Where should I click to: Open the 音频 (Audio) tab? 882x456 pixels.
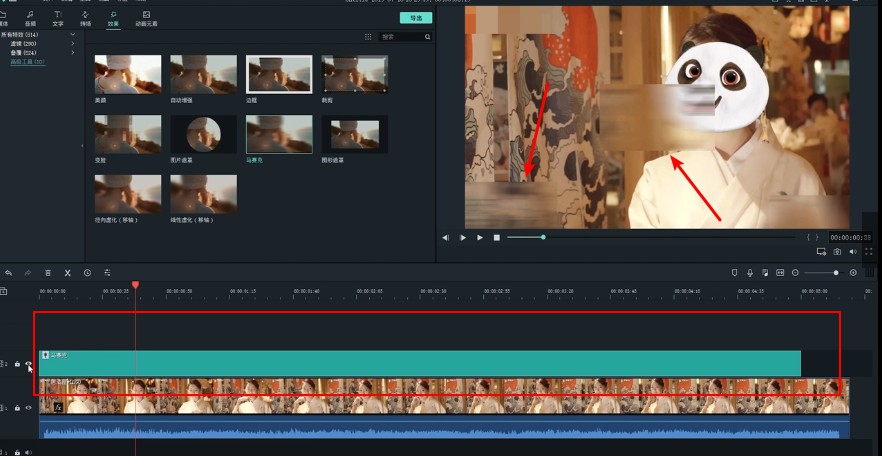(x=30, y=18)
